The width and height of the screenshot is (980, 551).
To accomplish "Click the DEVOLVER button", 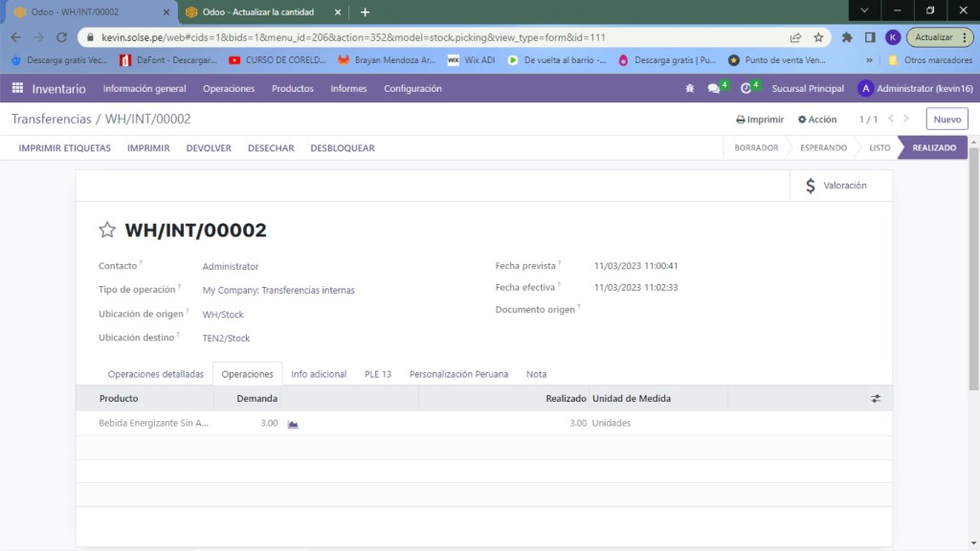I will (209, 148).
